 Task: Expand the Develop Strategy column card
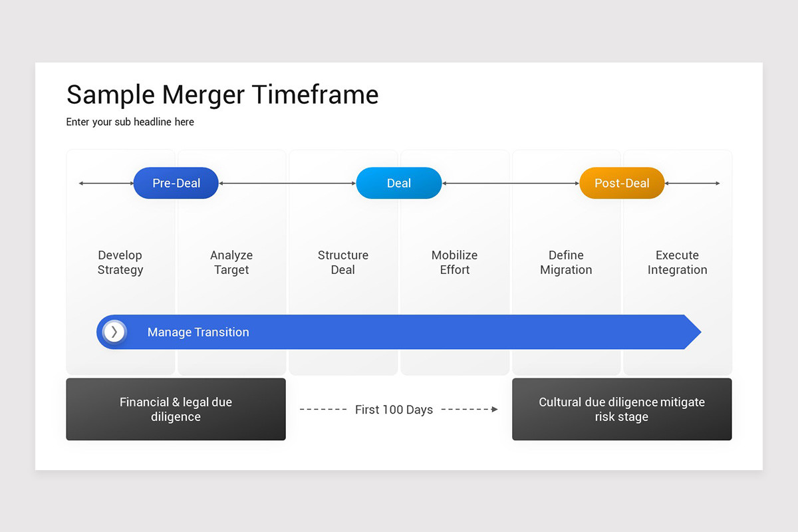pos(120,262)
